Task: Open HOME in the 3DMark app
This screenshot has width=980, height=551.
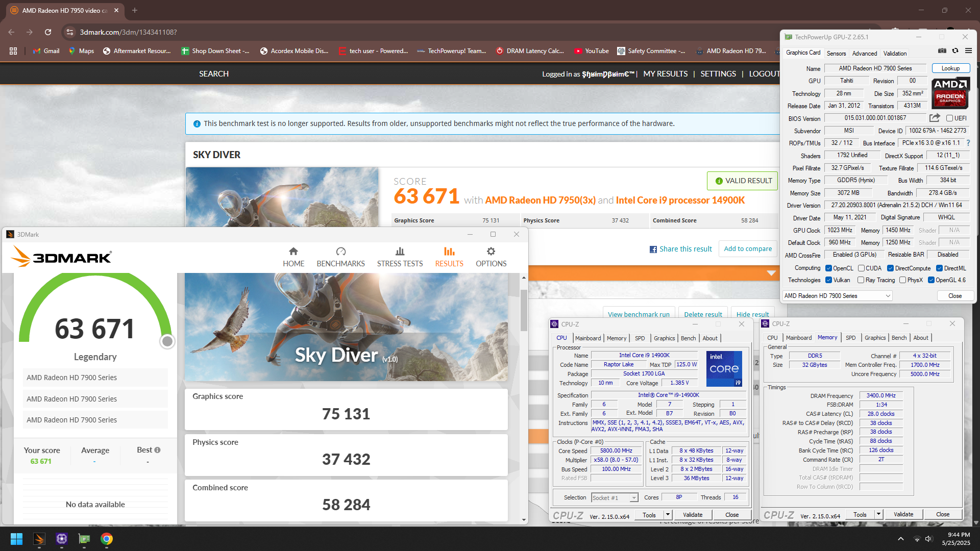Action: (x=293, y=257)
